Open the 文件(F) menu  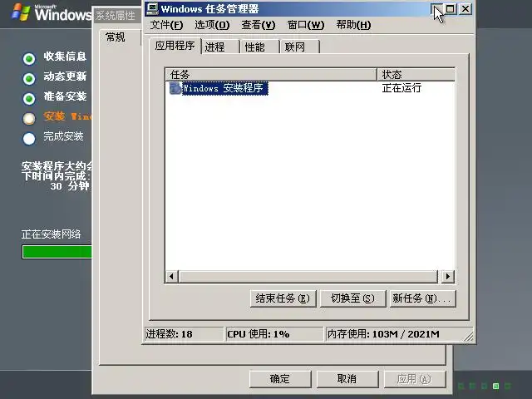166,25
